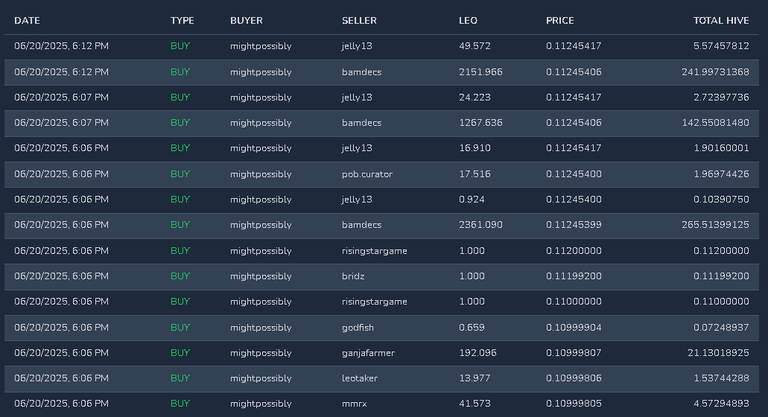Screen dimensions: 768x417
Task: Click price 0.11199200
Action: [574, 276]
